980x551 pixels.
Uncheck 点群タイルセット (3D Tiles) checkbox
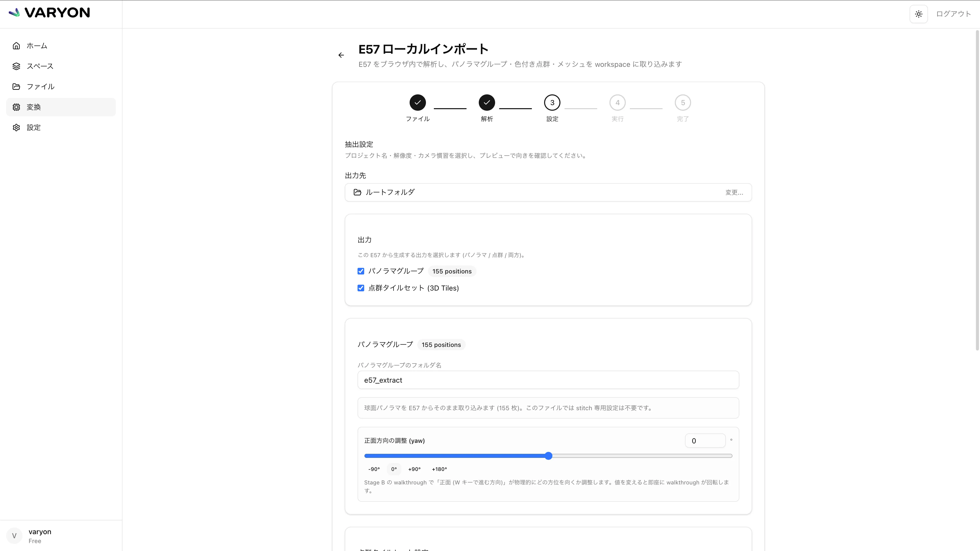pyautogui.click(x=361, y=288)
